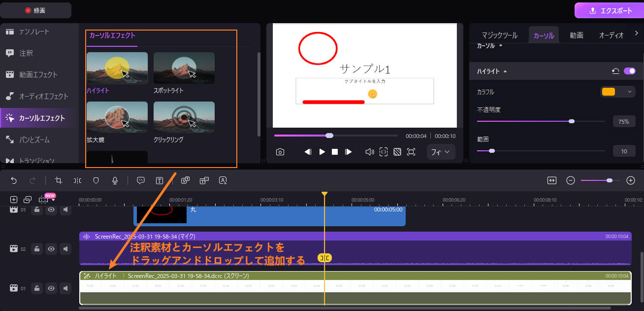
Task: Click the dashed selection icon tagged NEW
Action: [43, 200]
